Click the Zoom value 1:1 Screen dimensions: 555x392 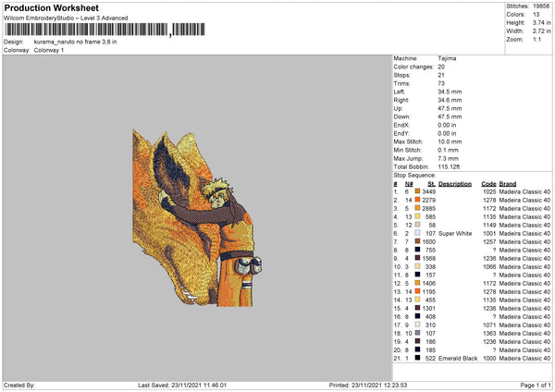[536, 39]
